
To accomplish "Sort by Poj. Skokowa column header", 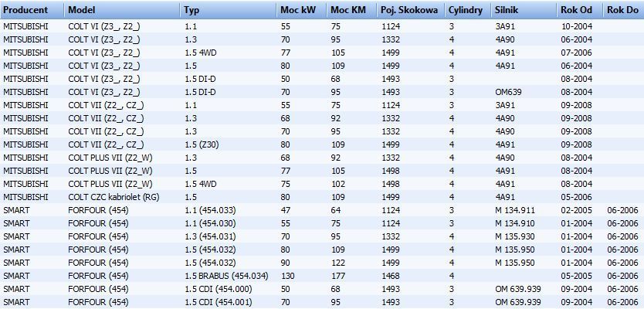I will point(411,10).
